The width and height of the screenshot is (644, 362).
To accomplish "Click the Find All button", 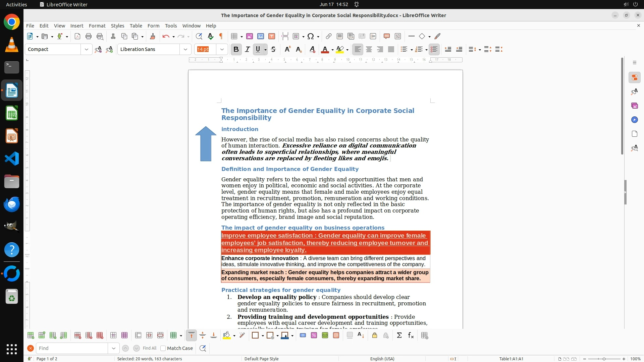I will point(149,348).
